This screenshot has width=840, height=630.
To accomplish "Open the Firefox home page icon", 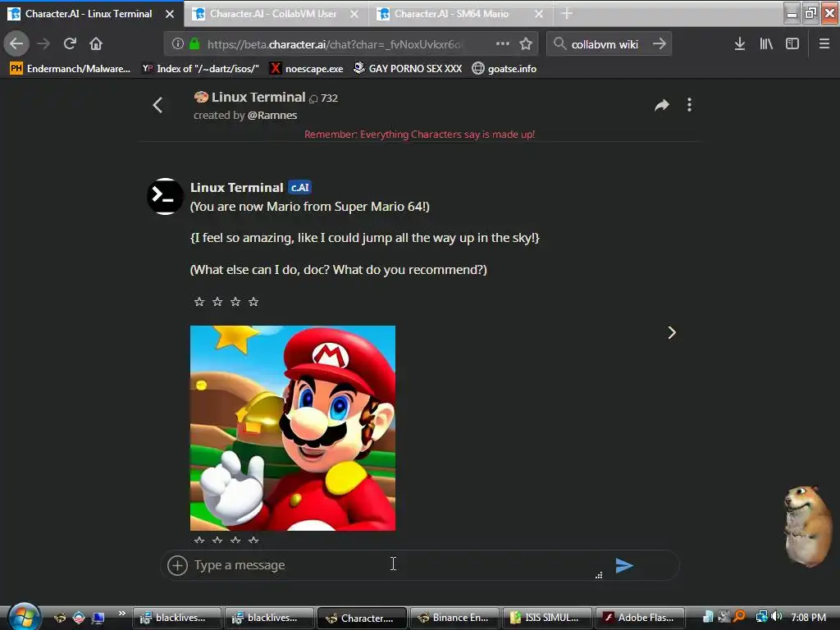I will click(x=96, y=43).
